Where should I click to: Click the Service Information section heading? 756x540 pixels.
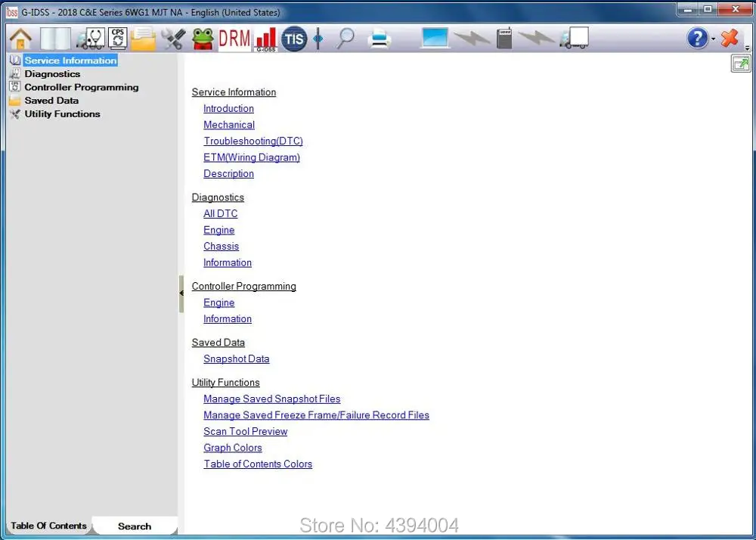(234, 92)
